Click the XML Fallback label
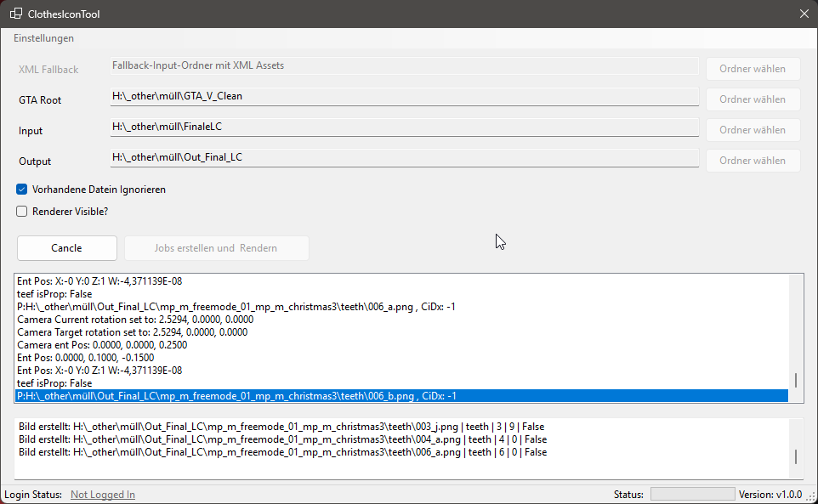Image resolution: width=818 pixels, height=504 pixels. click(x=48, y=70)
